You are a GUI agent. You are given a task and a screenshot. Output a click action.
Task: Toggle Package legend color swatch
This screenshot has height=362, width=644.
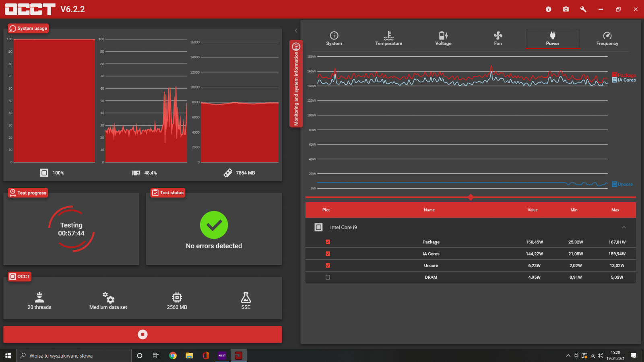(614, 75)
